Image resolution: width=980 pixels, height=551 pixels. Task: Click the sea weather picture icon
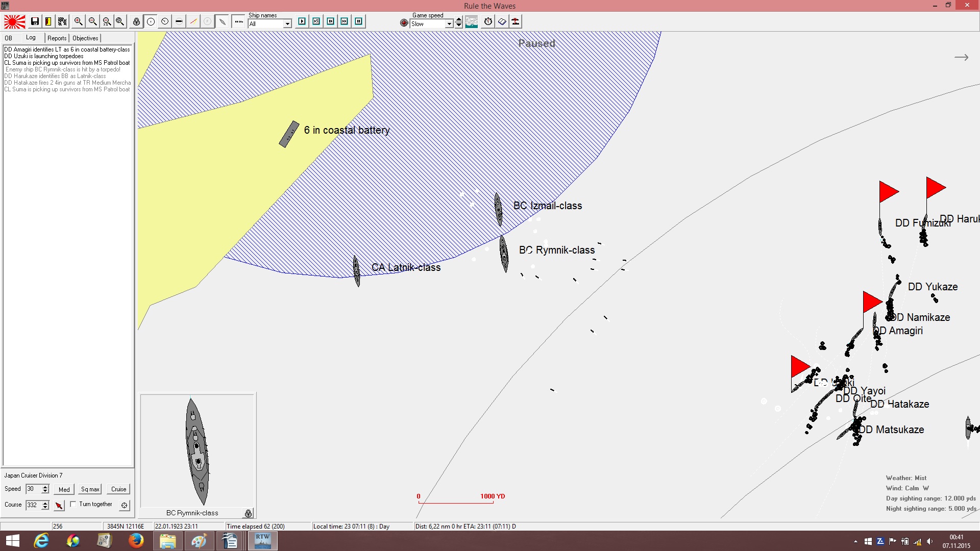pos(472,21)
